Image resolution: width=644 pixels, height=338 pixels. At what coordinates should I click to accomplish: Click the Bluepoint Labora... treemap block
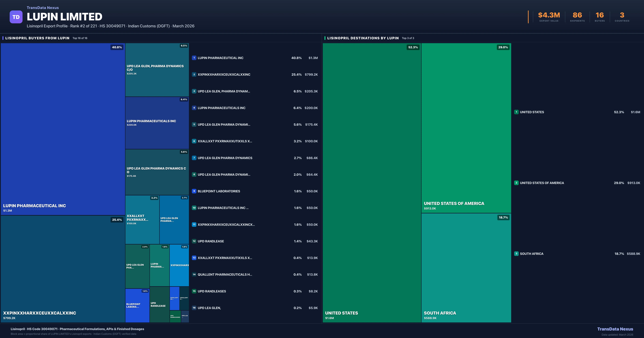(137, 306)
